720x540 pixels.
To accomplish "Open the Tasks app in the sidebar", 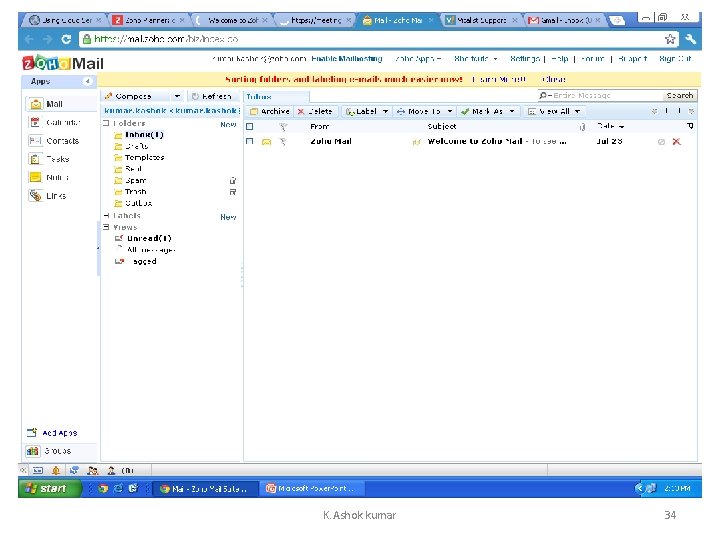I will click(49, 159).
